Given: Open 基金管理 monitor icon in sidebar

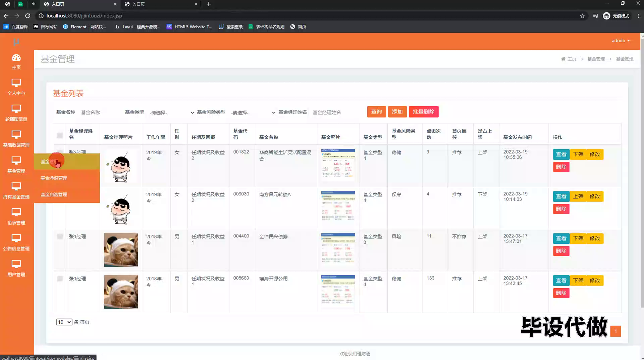Looking at the screenshot, I should 16,160.
